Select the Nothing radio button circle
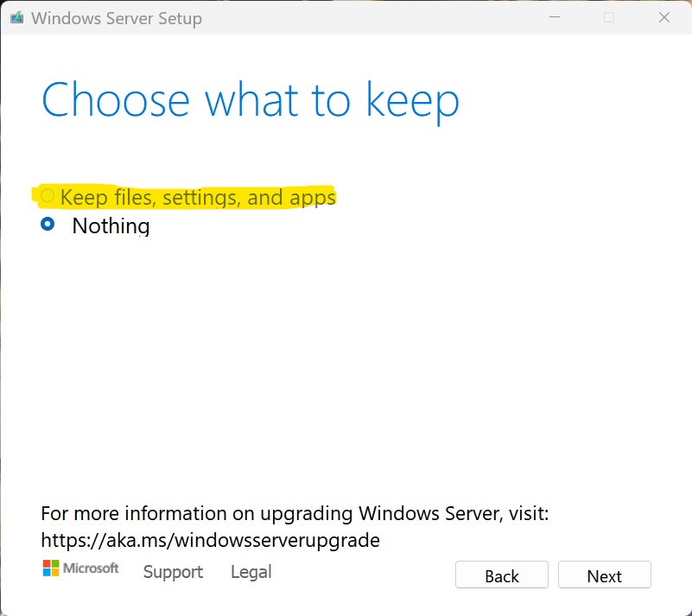The height and width of the screenshot is (616, 692). coord(48,224)
